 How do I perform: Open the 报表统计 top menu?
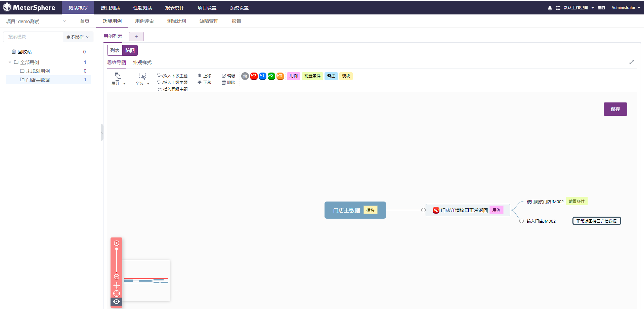[175, 8]
